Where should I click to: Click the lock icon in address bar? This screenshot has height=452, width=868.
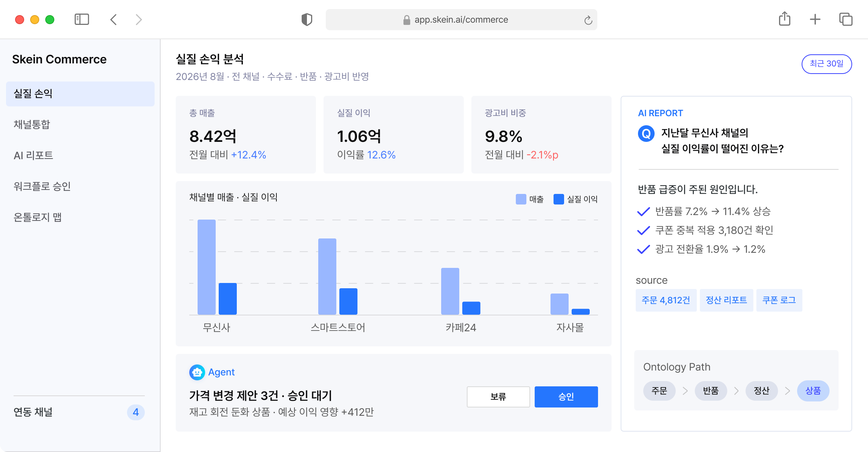click(x=406, y=20)
